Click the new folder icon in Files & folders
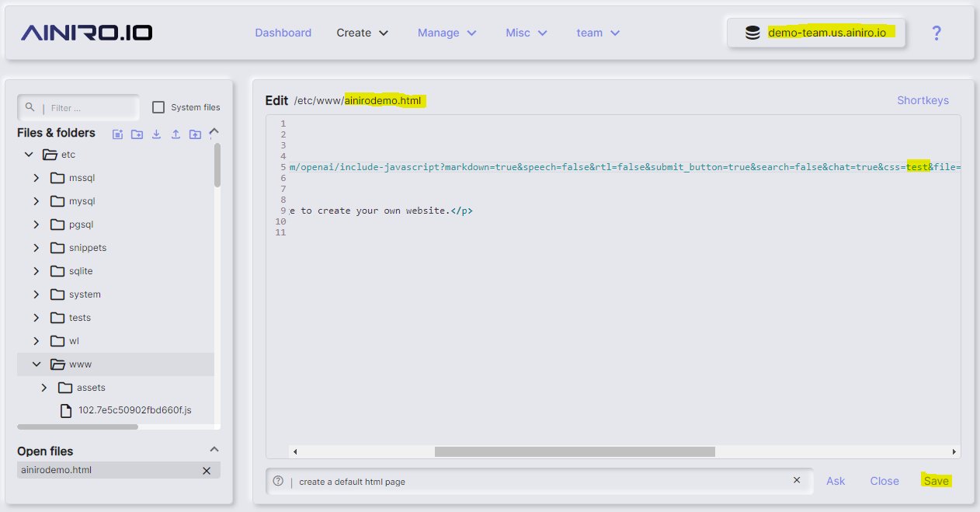The height and width of the screenshot is (512, 980). point(137,134)
